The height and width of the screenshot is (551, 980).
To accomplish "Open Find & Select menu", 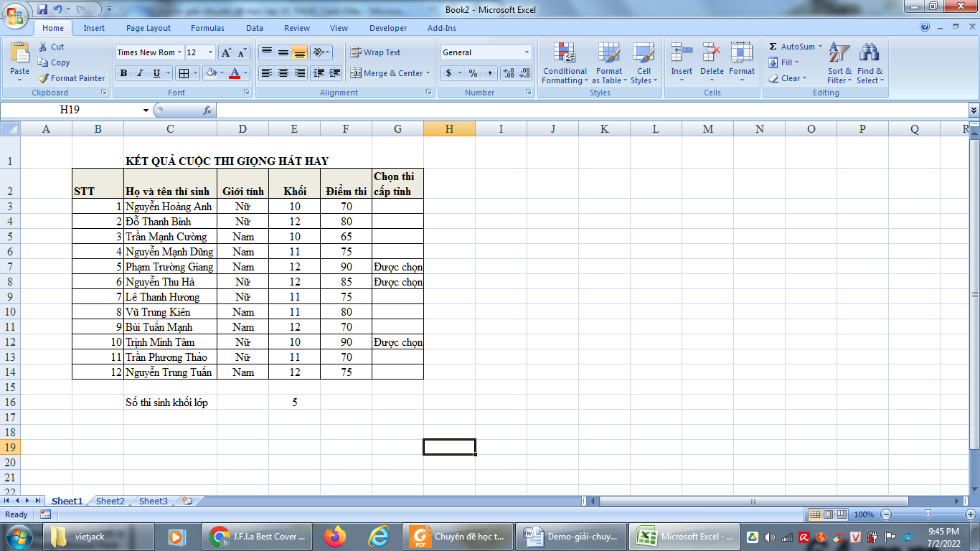I will [x=870, y=63].
